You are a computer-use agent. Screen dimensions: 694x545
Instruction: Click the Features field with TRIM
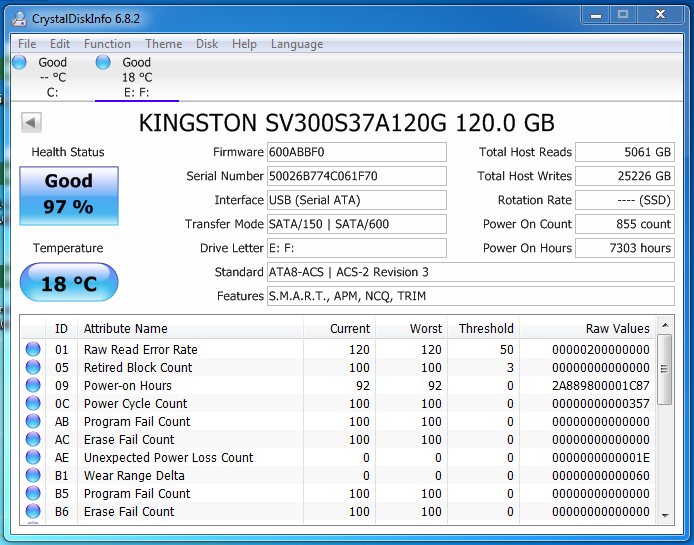click(x=471, y=296)
